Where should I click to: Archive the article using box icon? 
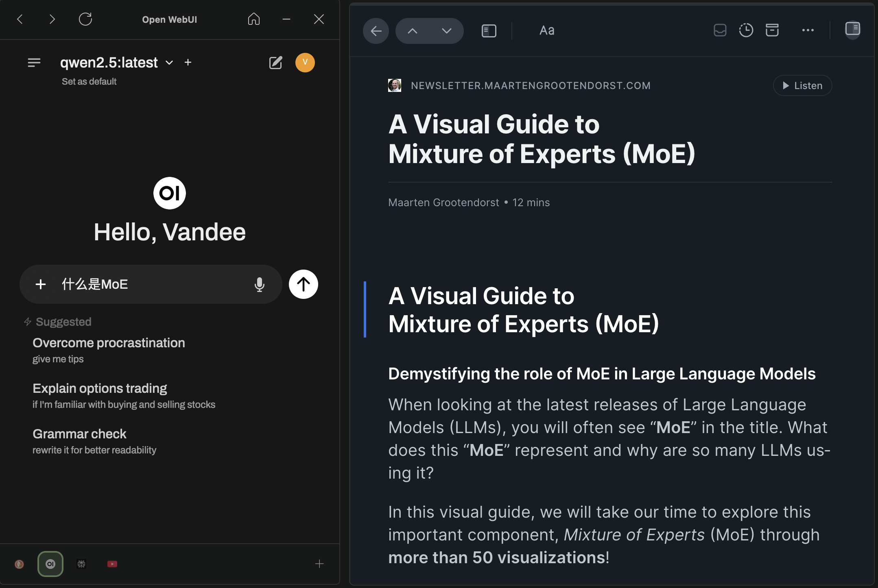coord(772,30)
